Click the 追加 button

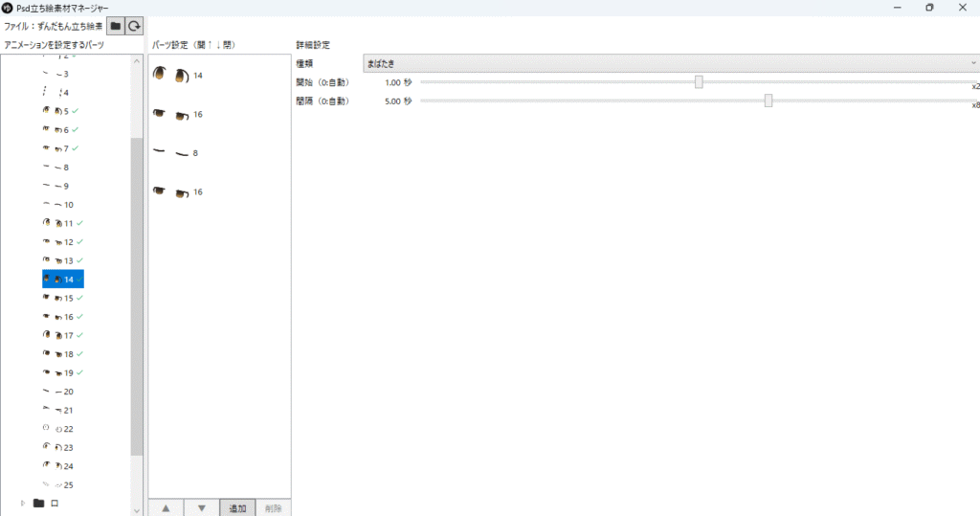[237, 507]
